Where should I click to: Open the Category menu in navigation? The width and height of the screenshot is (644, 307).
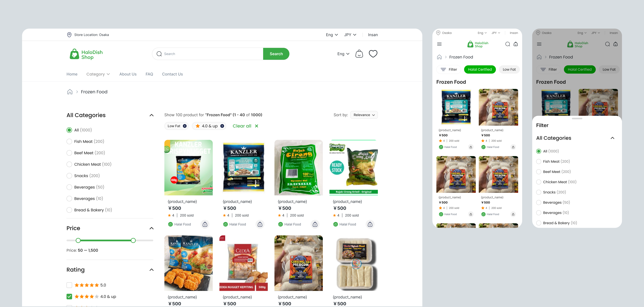(x=98, y=74)
